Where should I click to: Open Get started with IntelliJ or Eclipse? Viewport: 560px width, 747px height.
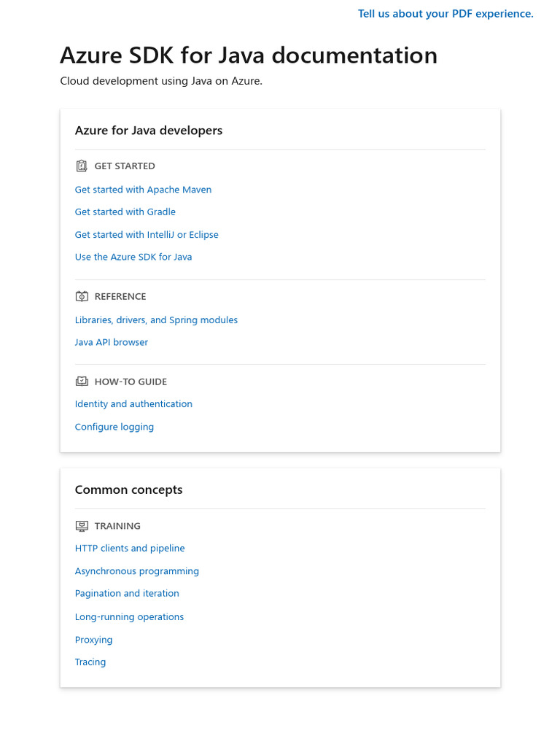tap(147, 235)
